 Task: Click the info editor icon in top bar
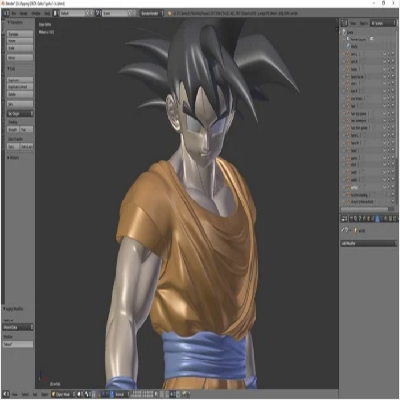(x=6, y=13)
